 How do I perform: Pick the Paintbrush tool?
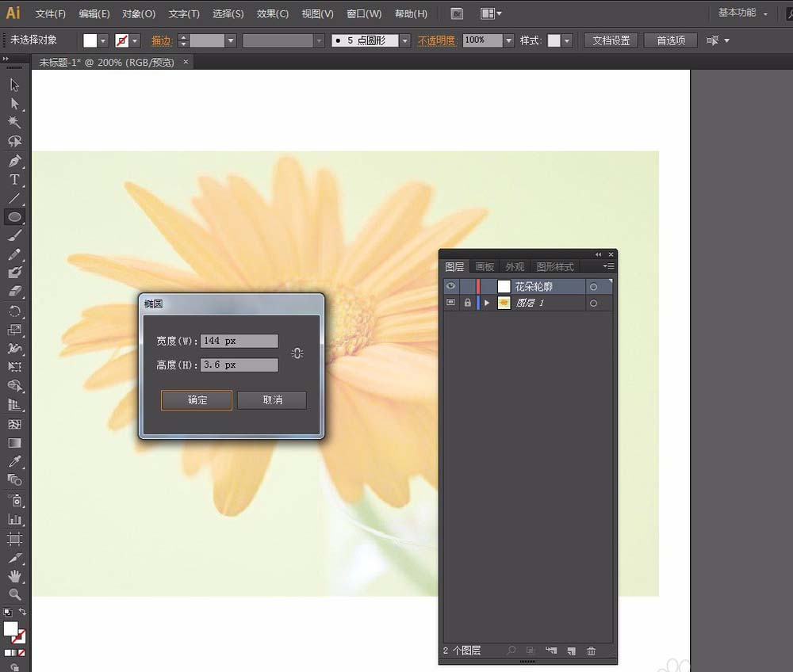(14, 235)
